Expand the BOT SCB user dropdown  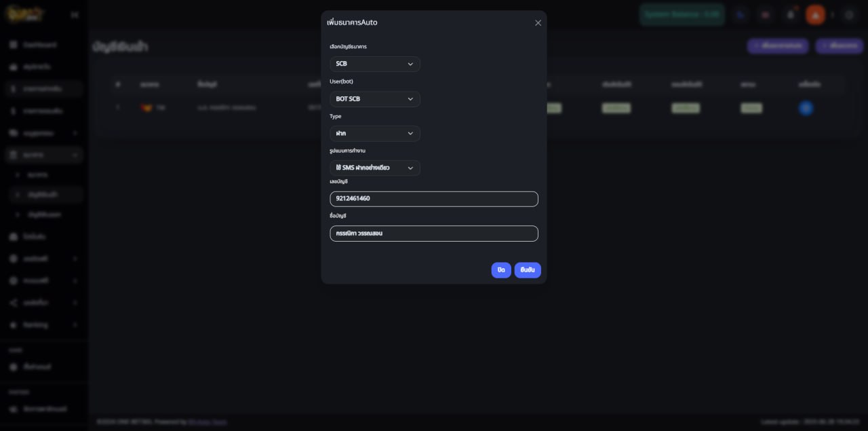[x=374, y=99]
